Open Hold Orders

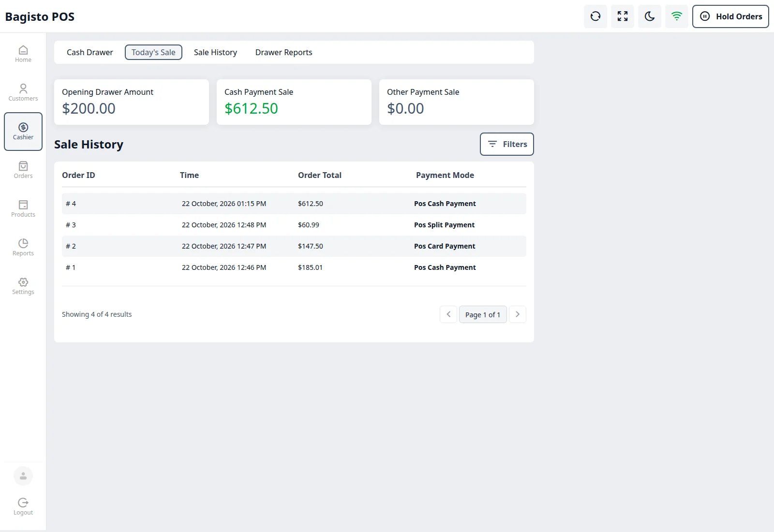(x=730, y=16)
